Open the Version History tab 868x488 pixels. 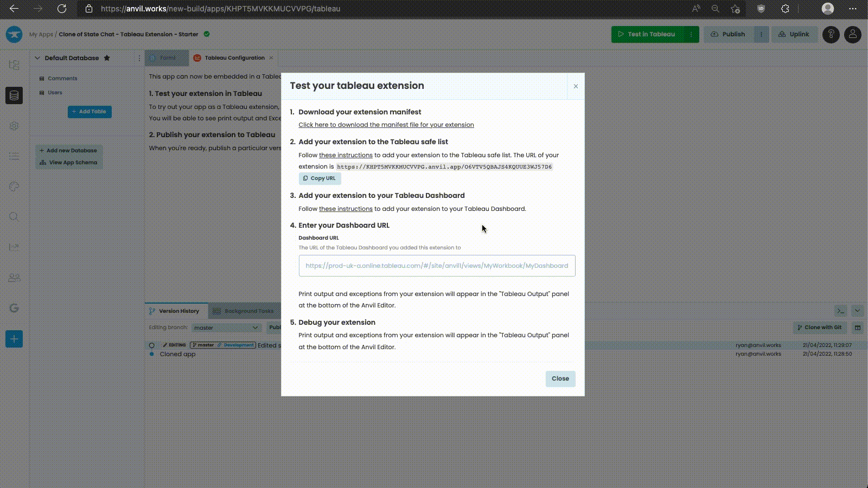[175, 311]
